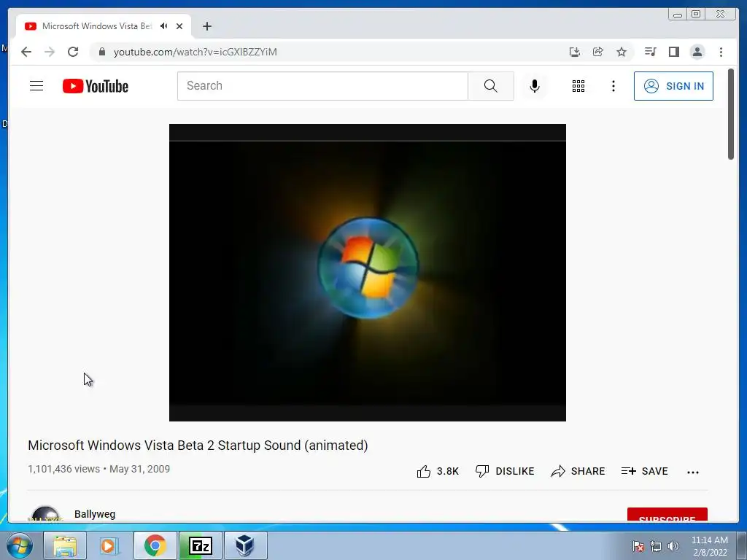Screen dimensions: 747x560
Task: Click the install app icon in address bar
Action: pyautogui.click(x=575, y=52)
